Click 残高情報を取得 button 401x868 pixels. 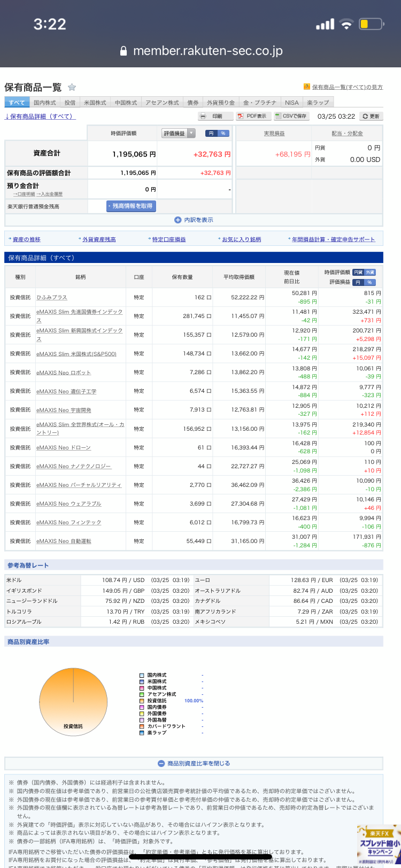131,206
